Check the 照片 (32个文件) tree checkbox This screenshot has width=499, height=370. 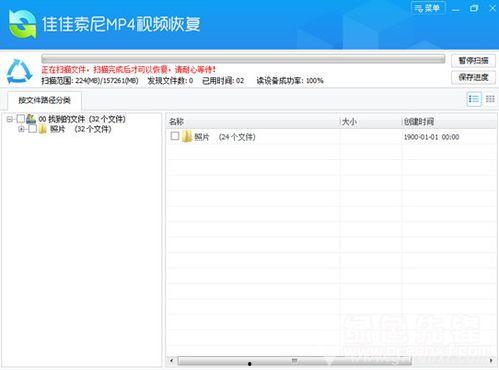point(32,129)
